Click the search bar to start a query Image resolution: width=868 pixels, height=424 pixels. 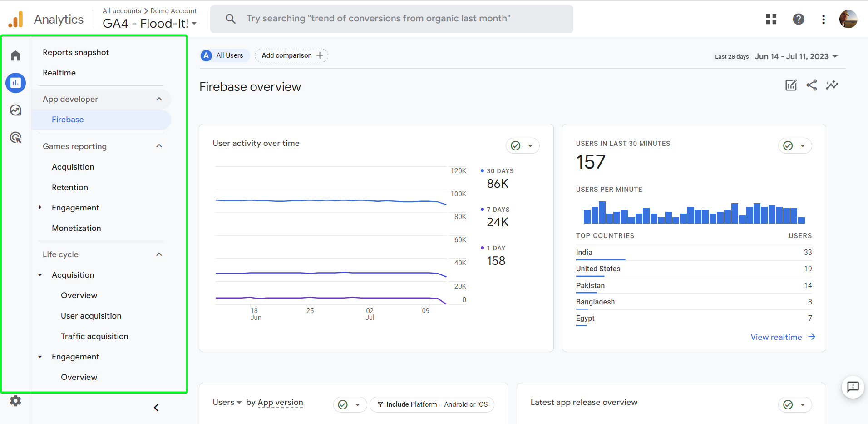391,19
